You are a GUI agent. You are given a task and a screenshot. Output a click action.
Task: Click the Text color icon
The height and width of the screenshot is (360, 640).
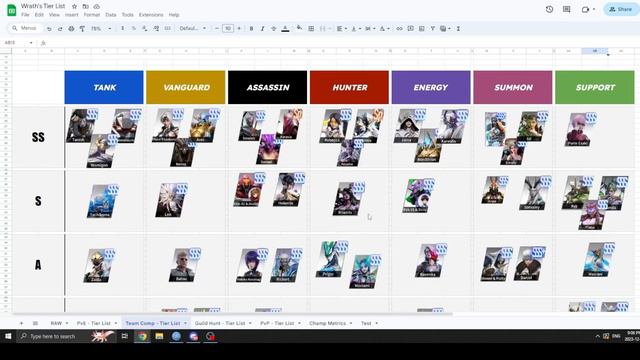click(x=285, y=29)
